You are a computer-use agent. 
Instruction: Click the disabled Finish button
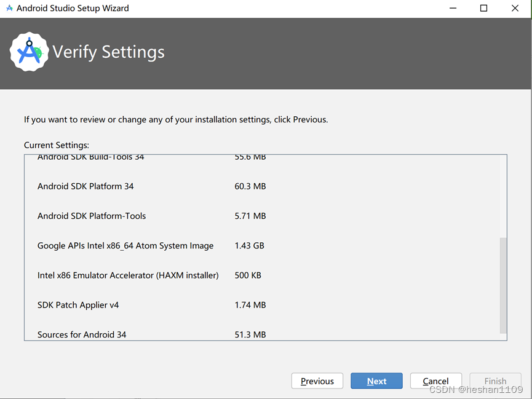495,381
